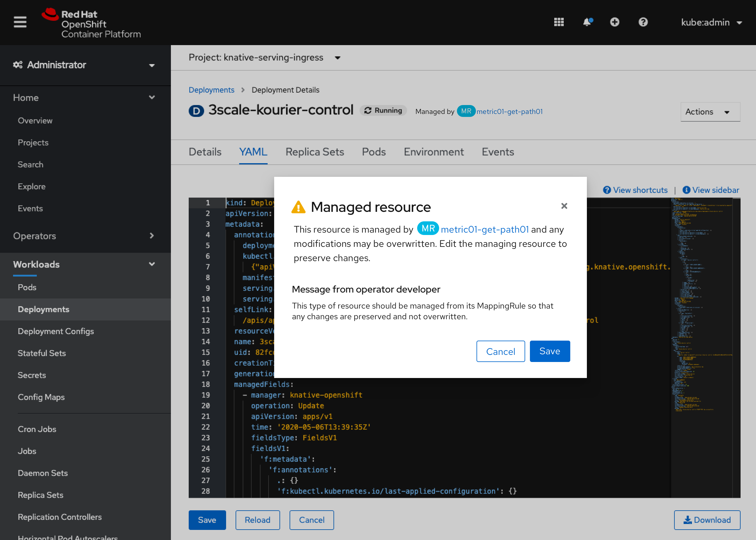Download the YAML file

click(707, 520)
